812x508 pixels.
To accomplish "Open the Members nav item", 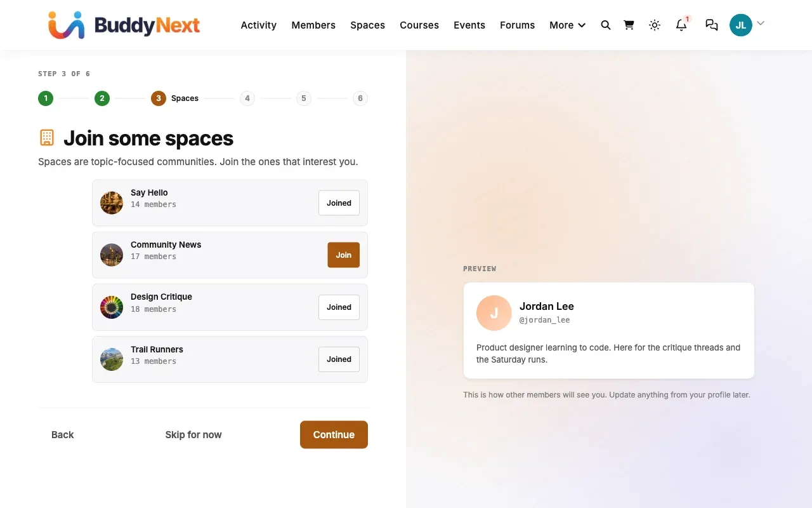I will [x=313, y=25].
